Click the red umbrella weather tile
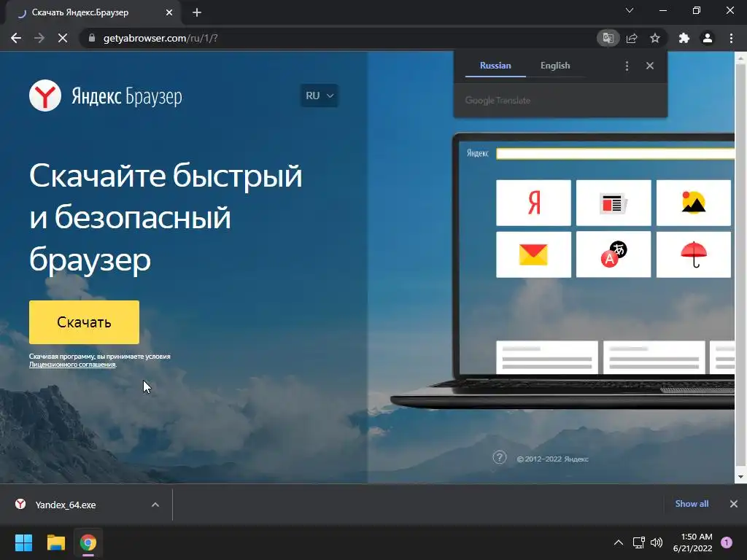This screenshot has width=747, height=560. 693,254
